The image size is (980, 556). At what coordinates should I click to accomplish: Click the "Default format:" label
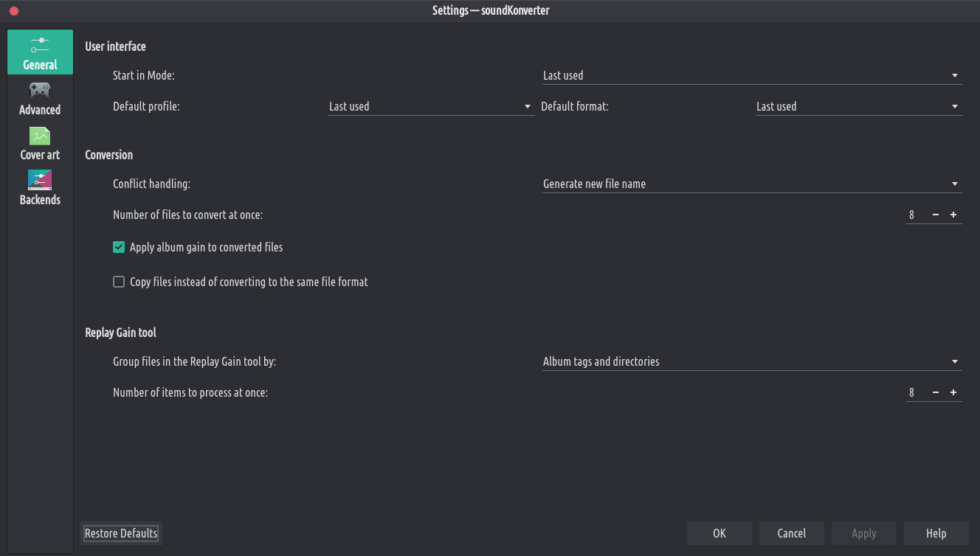pyautogui.click(x=575, y=106)
